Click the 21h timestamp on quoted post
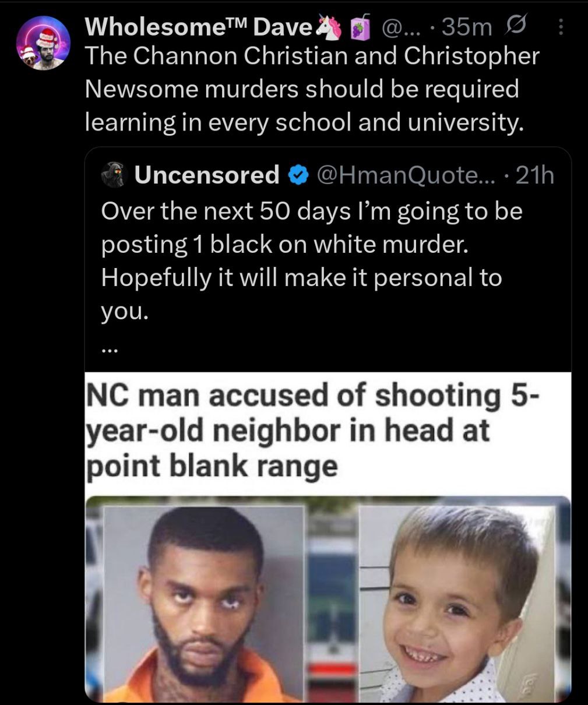588x705 pixels. (x=534, y=175)
